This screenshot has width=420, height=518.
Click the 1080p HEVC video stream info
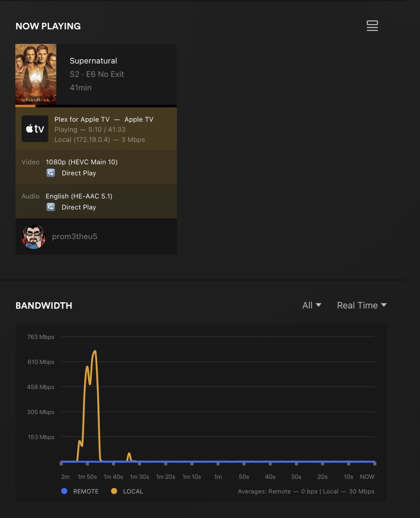81,162
